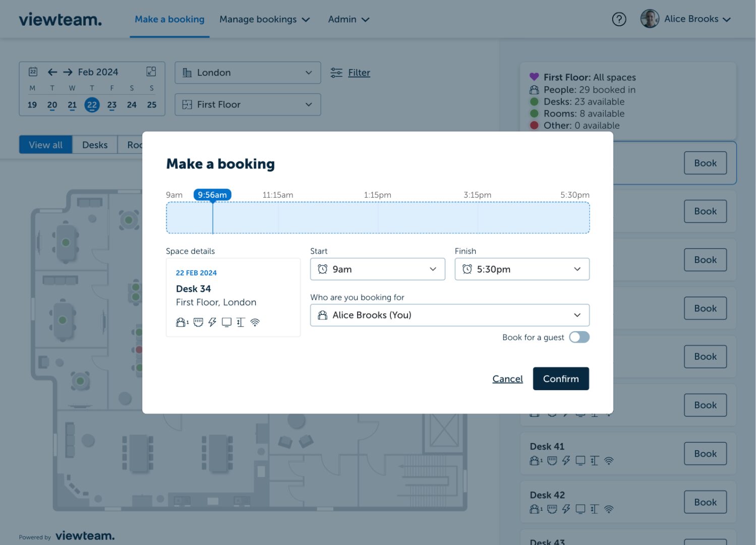Click the Book button for Desk 41

tap(705, 453)
